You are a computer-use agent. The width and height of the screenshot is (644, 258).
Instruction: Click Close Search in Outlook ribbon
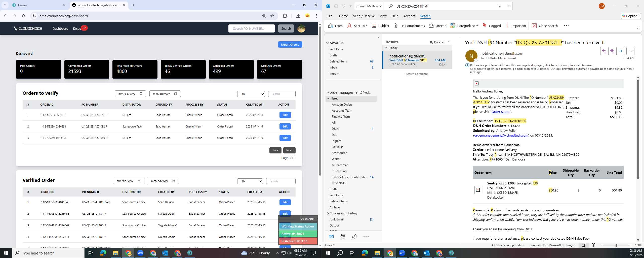[545, 26]
